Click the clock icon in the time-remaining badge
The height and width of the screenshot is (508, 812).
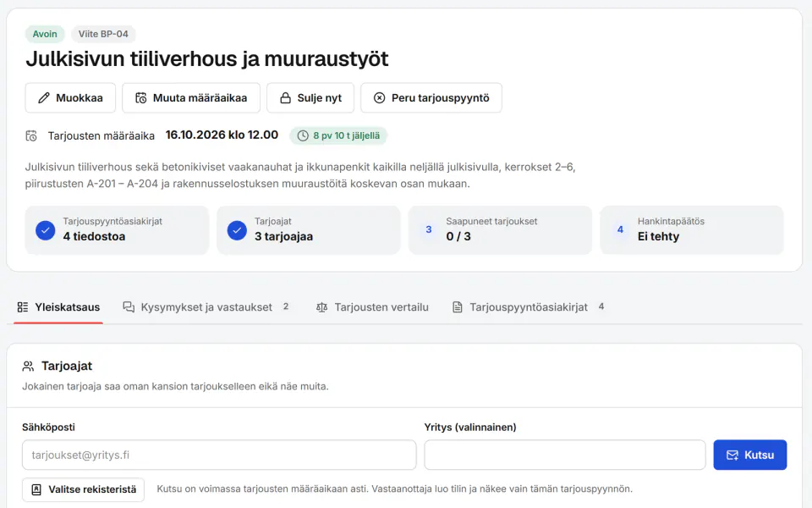point(303,135)
